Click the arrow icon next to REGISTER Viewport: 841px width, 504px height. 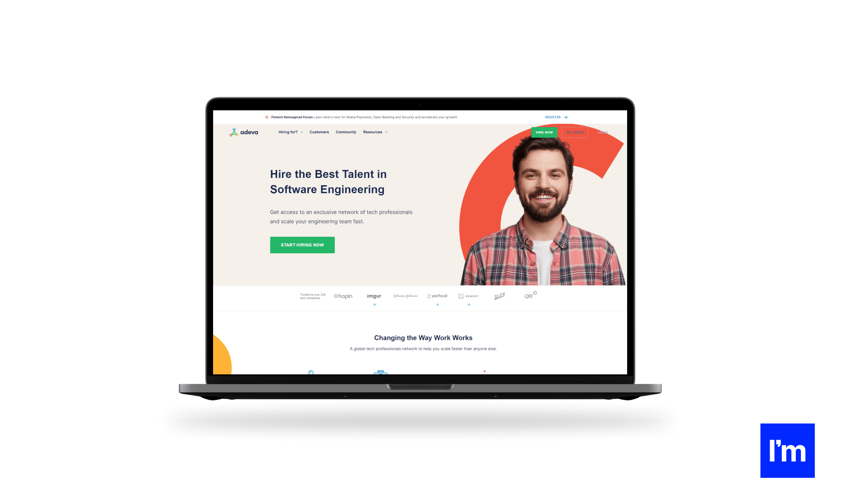click(x=565, y=117)
